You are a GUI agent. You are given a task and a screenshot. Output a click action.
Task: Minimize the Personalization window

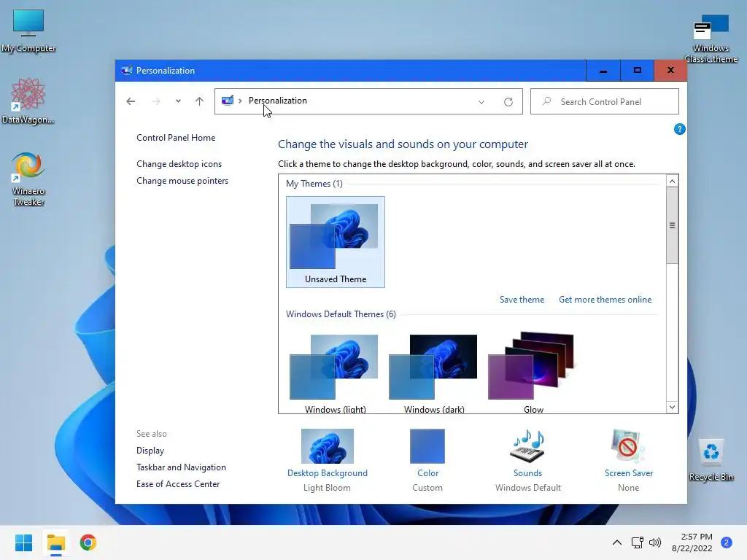(x=603, y=71)
